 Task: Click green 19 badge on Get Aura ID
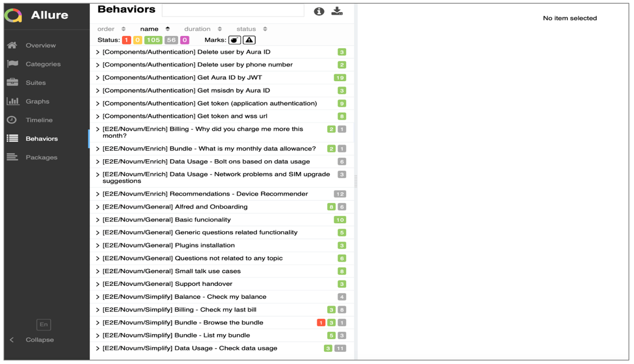point(340,77)
